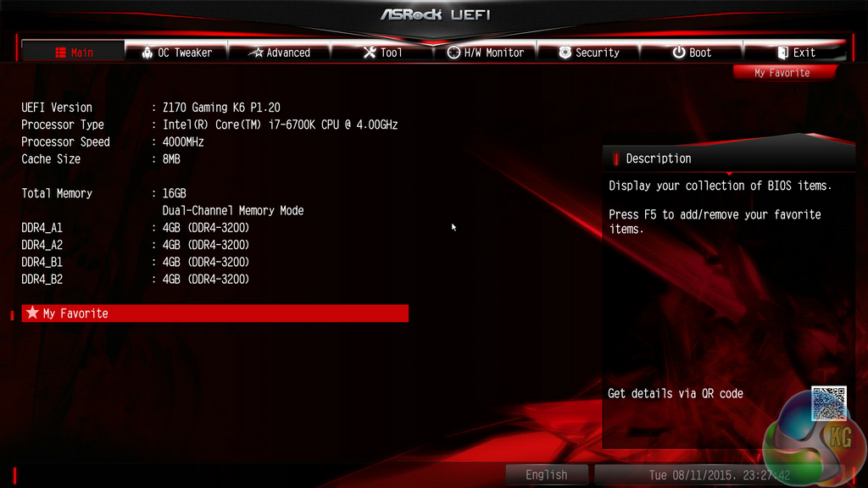Viewport: 868px width, 488px height.
Task: Click the H/W Monitor gauge icon
Action: (x=453, y=53)
